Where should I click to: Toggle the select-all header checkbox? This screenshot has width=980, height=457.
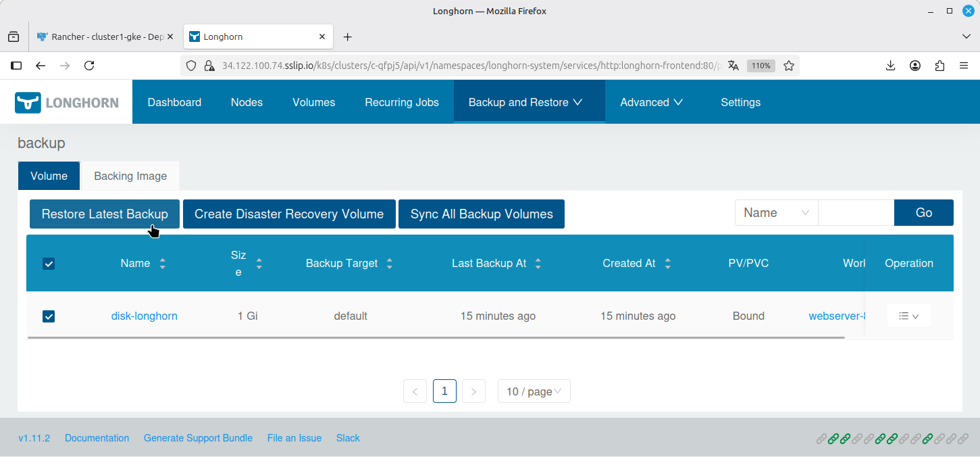49,264
